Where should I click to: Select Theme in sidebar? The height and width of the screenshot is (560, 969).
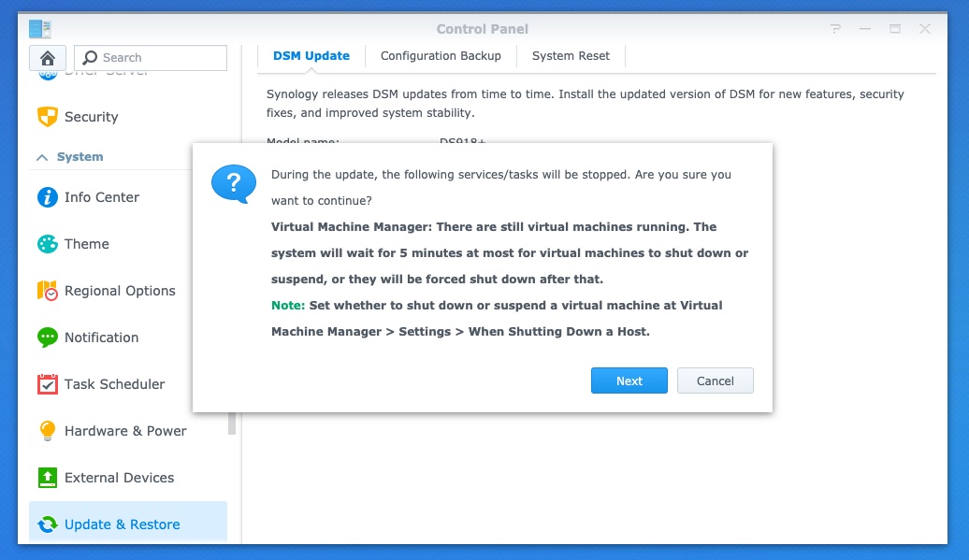pyautogui.click(x=86, y=244)
